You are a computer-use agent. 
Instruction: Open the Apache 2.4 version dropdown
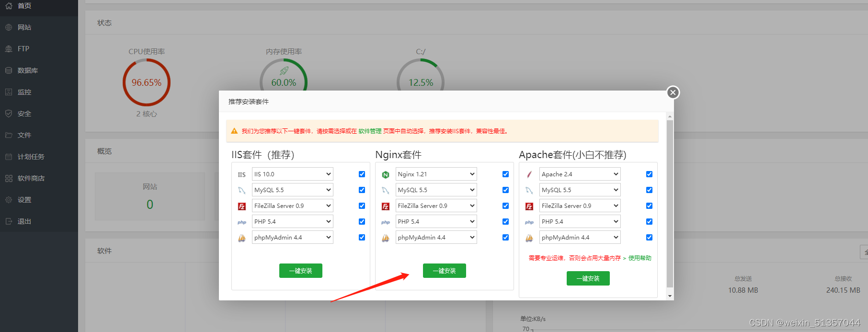(580, 174)
